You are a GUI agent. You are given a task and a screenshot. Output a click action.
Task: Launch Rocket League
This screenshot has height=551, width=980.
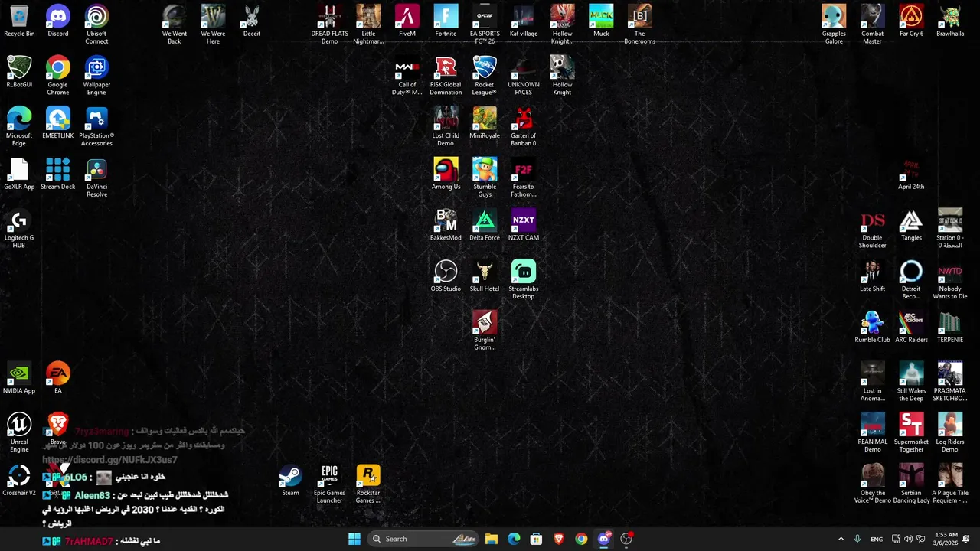point(485,76)
